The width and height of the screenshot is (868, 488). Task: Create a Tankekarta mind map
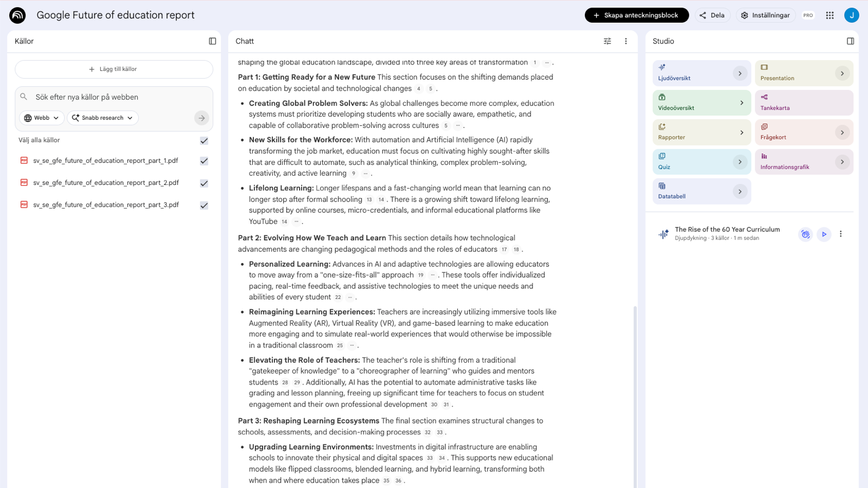[x=803, y=102]
